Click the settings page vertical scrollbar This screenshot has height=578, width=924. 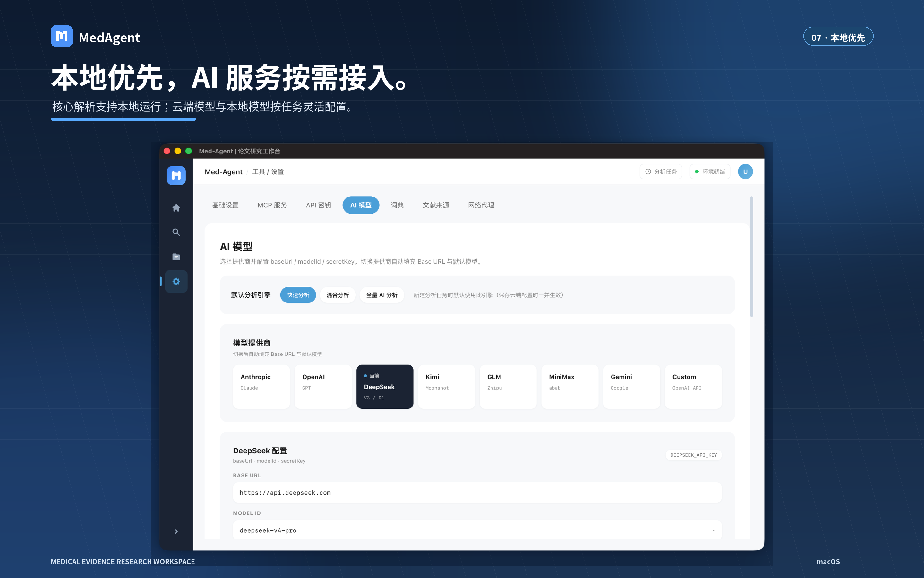(x=751, y=257)
